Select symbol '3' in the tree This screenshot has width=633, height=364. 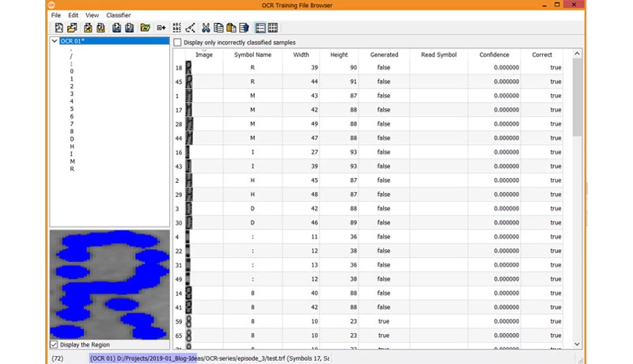tap(71, 93)
